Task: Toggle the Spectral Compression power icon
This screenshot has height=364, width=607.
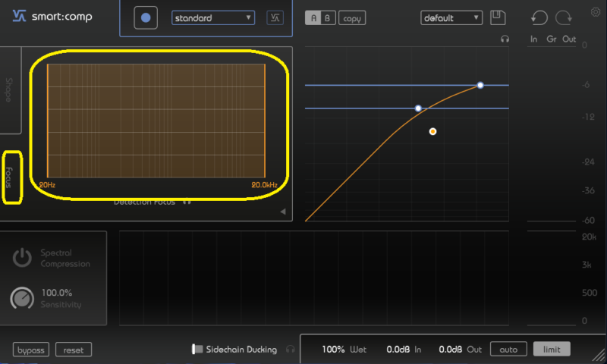Action: (22, 258)
